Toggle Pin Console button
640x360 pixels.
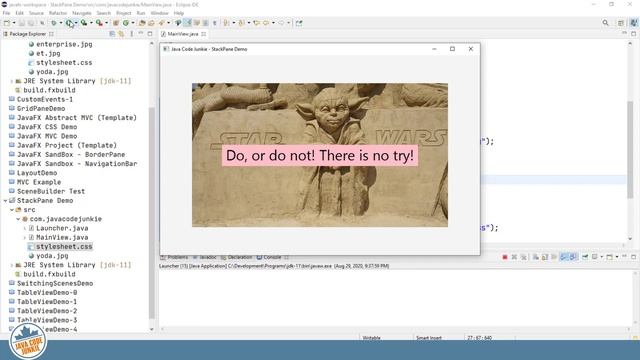click(585, 257)
